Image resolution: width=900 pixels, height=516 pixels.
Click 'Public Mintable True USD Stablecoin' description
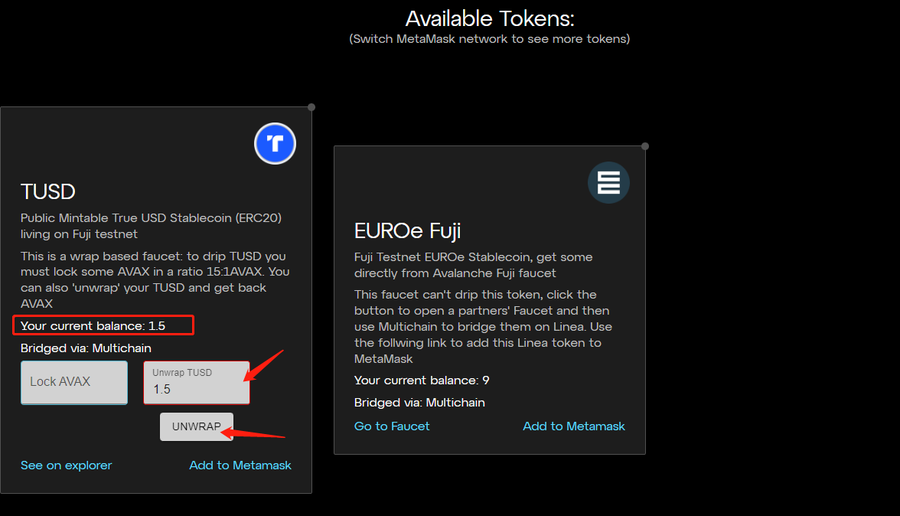151,226
